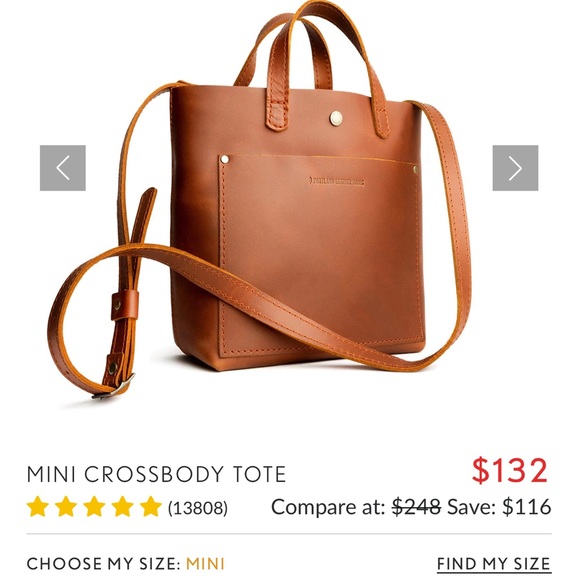
Task: Click the second yellow rating star
Action: coord(66,506)
